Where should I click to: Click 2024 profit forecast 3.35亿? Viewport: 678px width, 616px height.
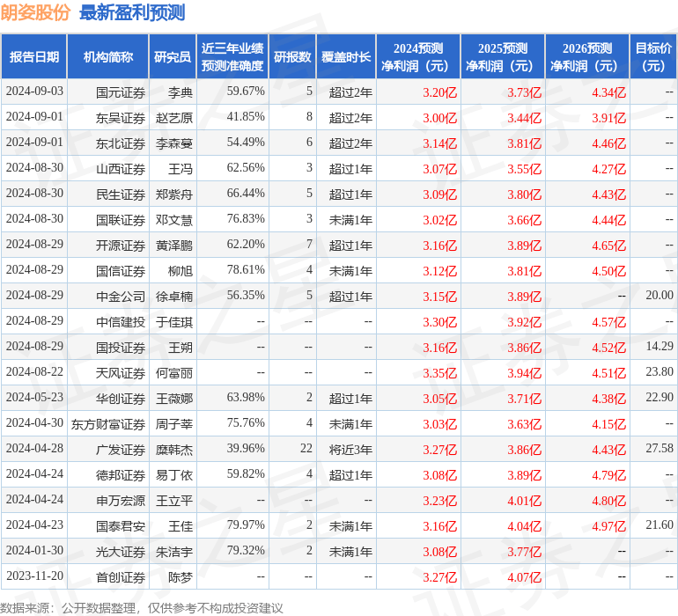[439, 373]
